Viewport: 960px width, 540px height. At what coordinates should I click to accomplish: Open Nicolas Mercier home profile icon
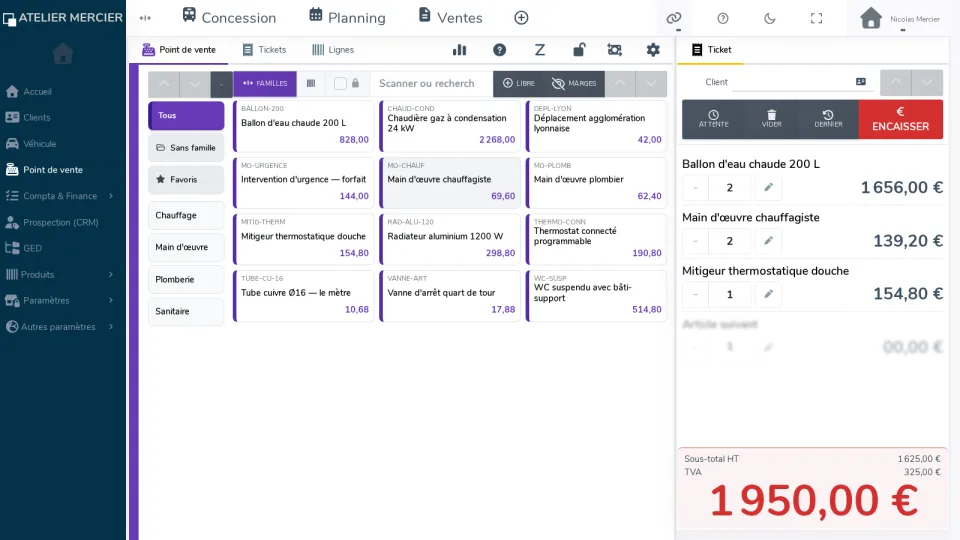pyautogui.click(x=871, y=18)
